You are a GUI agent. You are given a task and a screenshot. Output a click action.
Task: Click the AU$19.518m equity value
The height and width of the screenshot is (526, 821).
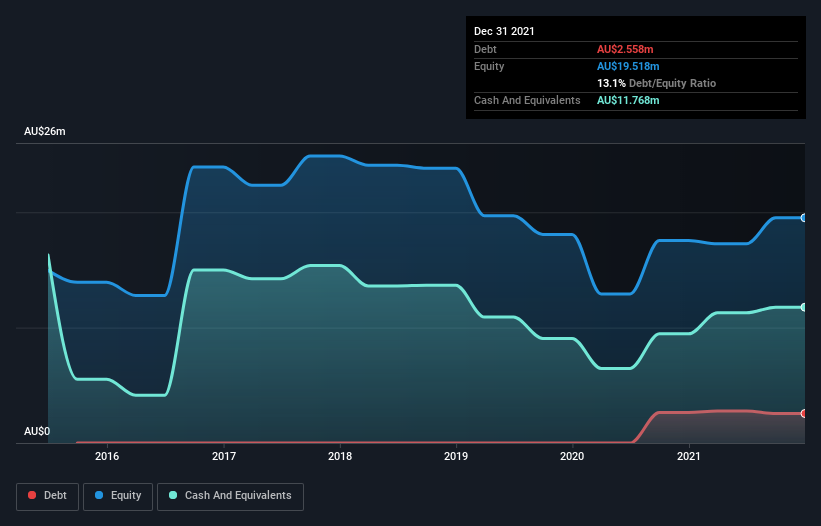point(628,66)
